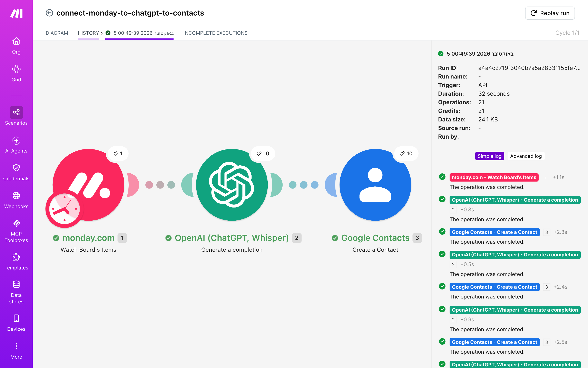Open Google Contacts Create a Contact entry (+2.4s)
Viewport: 588px width, 368px height.
click(x=494, y=287)
